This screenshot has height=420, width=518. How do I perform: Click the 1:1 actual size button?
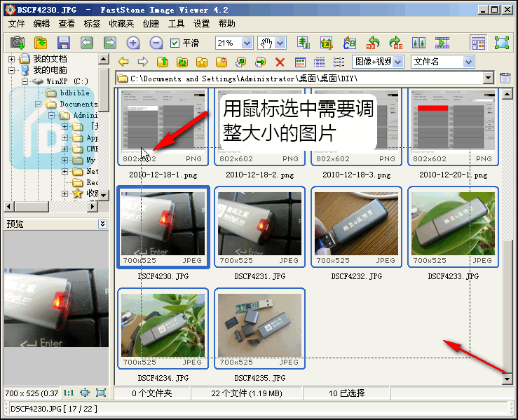point(69,393)
